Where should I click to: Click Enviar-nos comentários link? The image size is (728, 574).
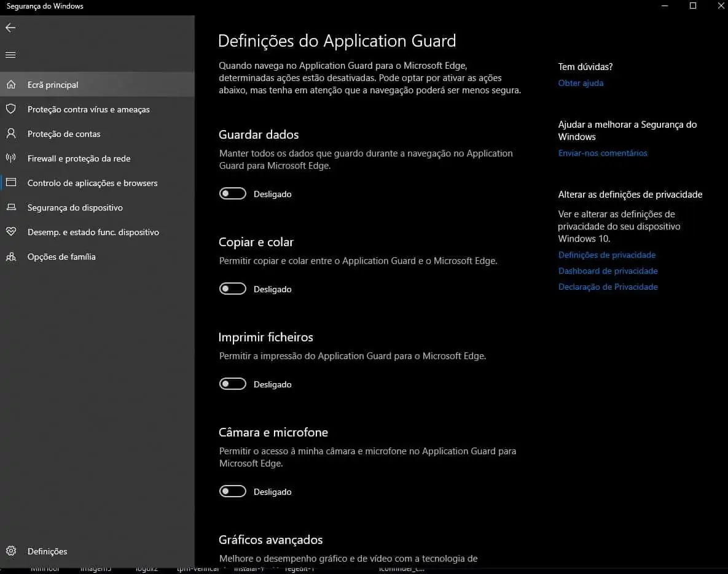603,153
